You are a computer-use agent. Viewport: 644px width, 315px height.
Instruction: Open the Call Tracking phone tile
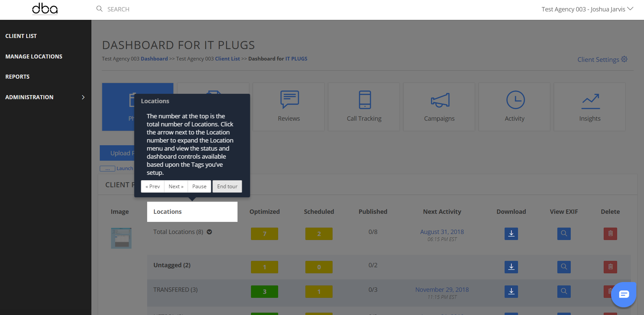[364, 107]
